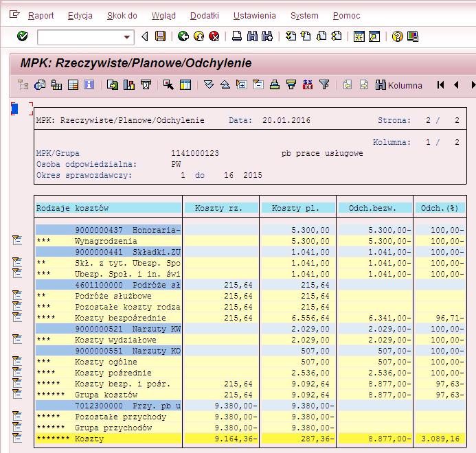Viewport: 476px width, 453px height.
Task: Open the System menu
Action: [x=304, y=16]
